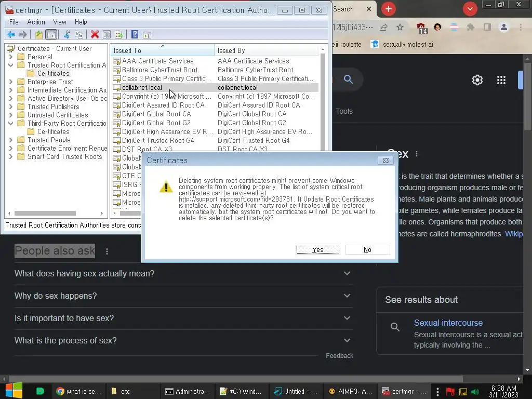The height and width of the screenshot is (399, 532).
Task: Click the green chat icon on taskbar
Action: click(40, 391)
